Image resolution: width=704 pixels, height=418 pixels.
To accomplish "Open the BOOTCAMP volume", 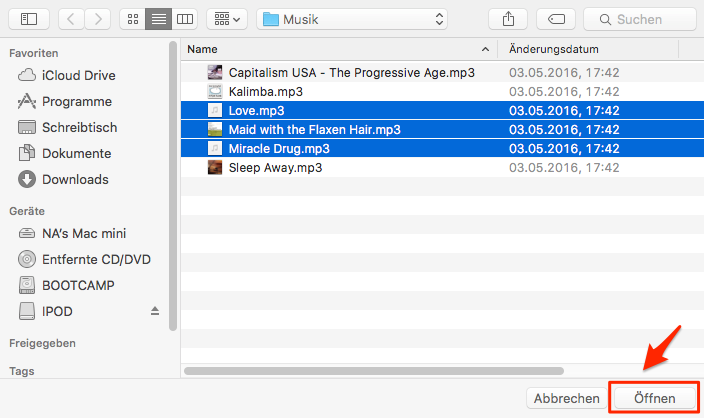I will (78, 286).
